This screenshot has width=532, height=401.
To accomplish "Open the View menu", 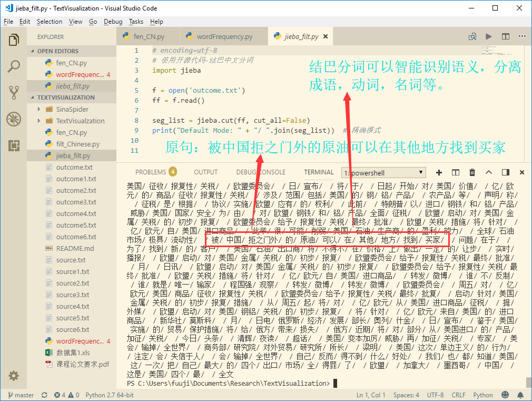I will [x=76, y=22].
